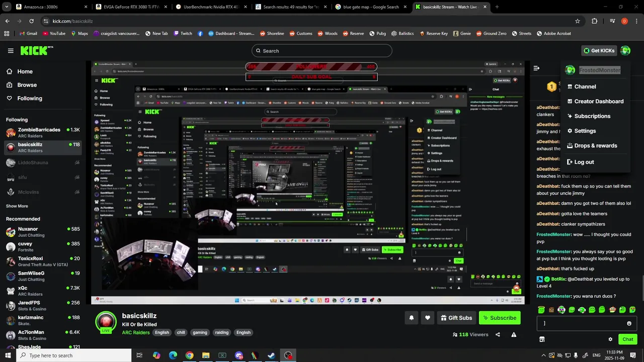Bookmark this page with the star
Screen dimensions: 644x362
pos(578,21)
